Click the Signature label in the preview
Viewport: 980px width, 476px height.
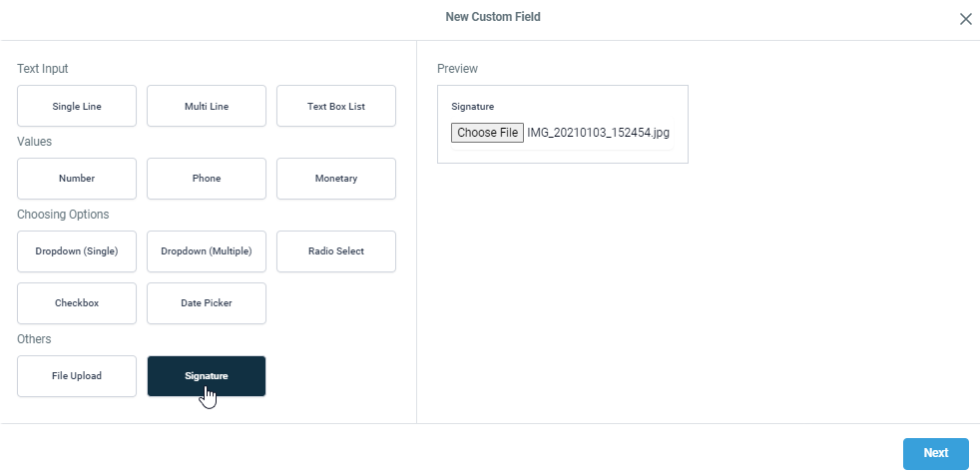pyautogui.click(x=472, y=106)
